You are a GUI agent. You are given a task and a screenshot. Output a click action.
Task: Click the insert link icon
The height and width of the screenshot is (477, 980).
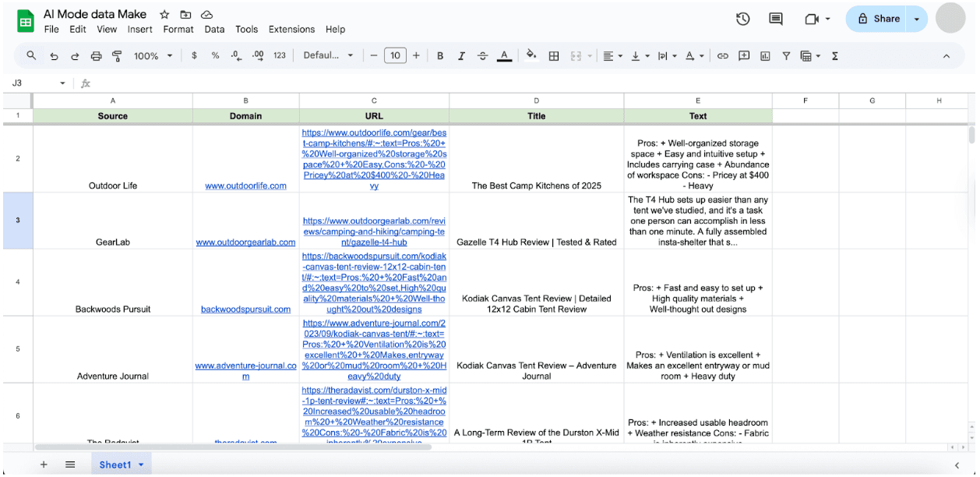(x=723, y=56)
